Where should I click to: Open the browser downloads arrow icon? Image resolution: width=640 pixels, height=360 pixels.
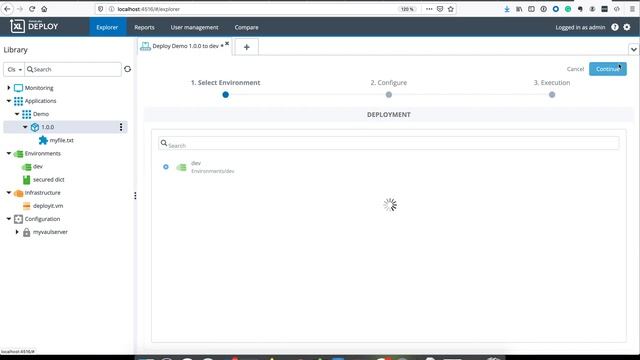[x=507, y=9]
